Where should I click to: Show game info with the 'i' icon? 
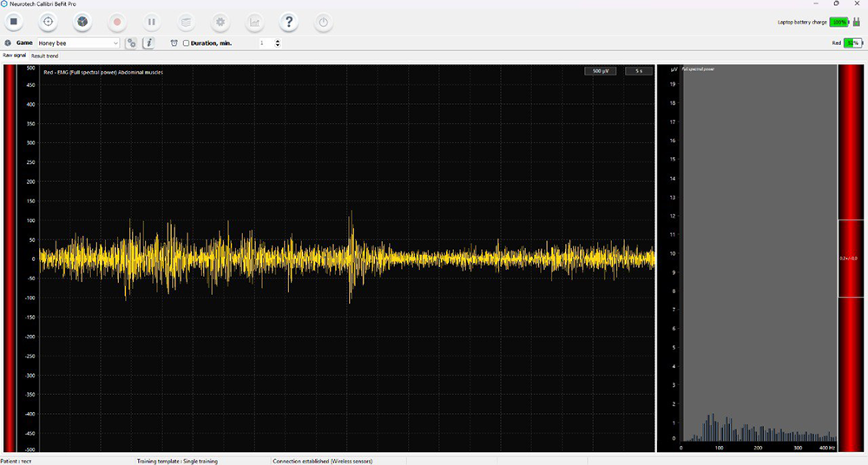tap(148, 43)
